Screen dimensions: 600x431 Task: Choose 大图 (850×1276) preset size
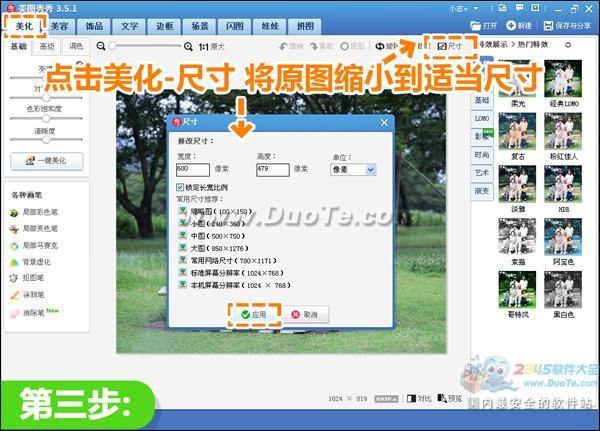(214, 248)
